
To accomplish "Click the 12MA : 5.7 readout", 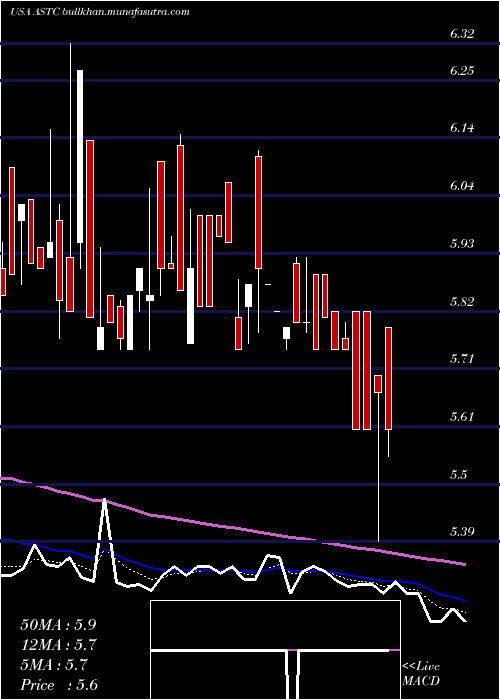I will tap(58, 645).
